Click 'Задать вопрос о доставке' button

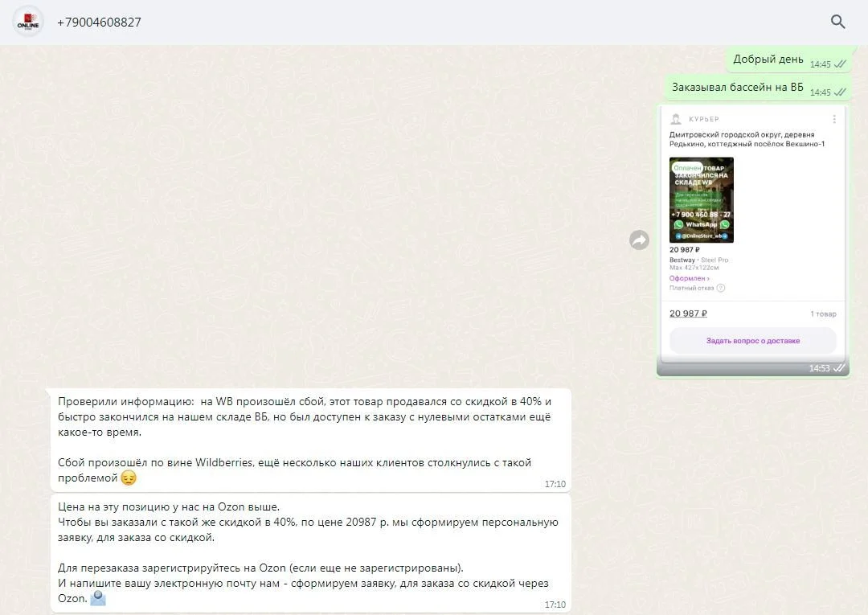753,341
